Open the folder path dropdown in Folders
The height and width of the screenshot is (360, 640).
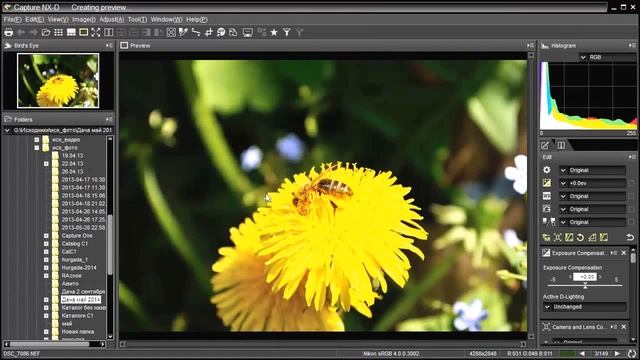(x=7, y=130)
